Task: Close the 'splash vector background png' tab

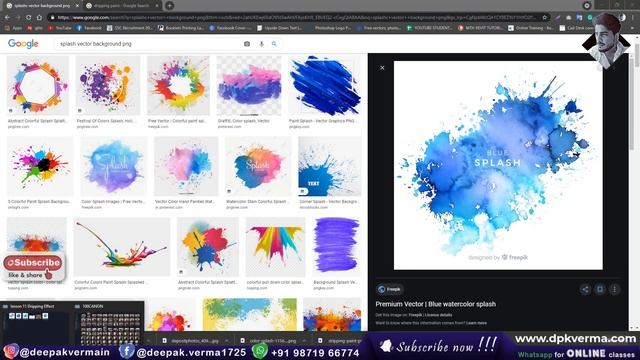Action: coord(77,6)
